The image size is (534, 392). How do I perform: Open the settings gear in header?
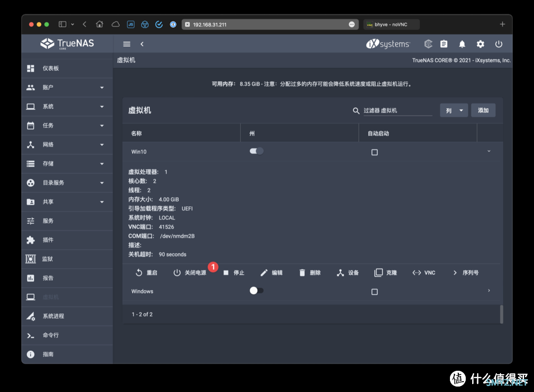(480, 44)
